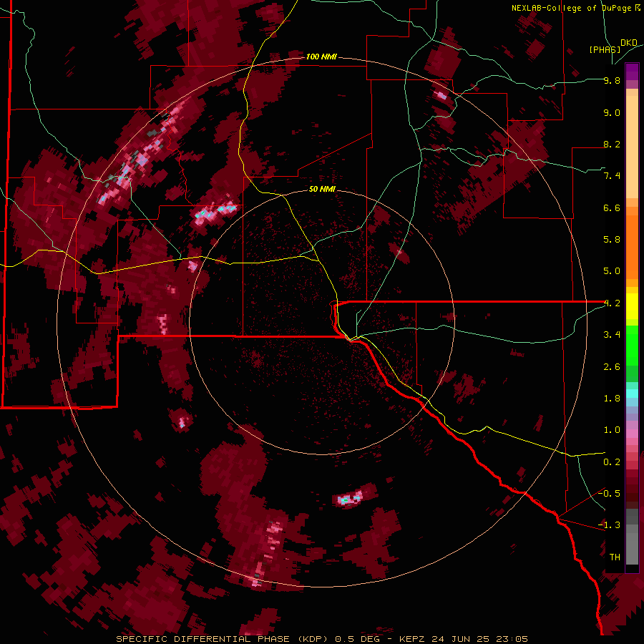The height and width of the screenshot is (644, 644).
Task: Select the 2.6 scale label
Action: [612, 367]
